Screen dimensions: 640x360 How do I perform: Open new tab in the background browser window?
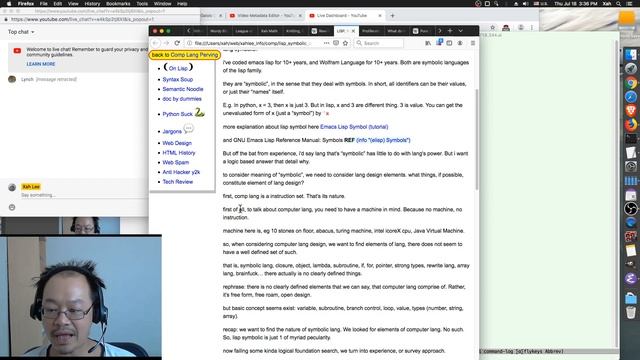[x=392, y=16]
